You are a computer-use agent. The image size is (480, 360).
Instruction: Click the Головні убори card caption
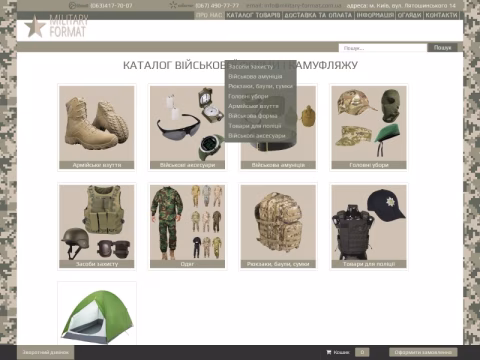coord(369,165)
